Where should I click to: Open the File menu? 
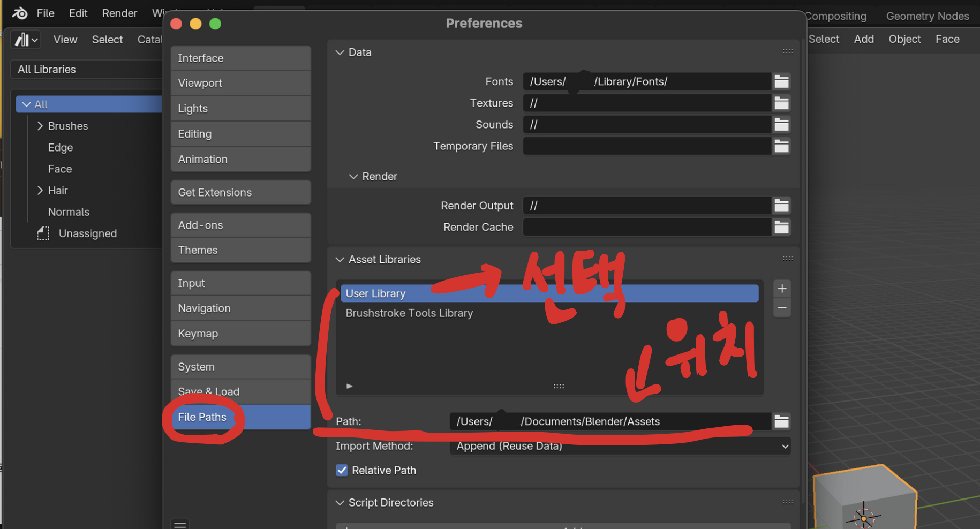pyautogui.click(x=46, y=13)
